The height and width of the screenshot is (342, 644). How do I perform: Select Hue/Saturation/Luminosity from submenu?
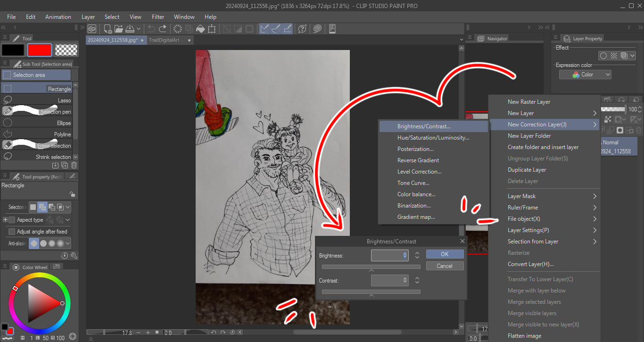pos(433,138)
